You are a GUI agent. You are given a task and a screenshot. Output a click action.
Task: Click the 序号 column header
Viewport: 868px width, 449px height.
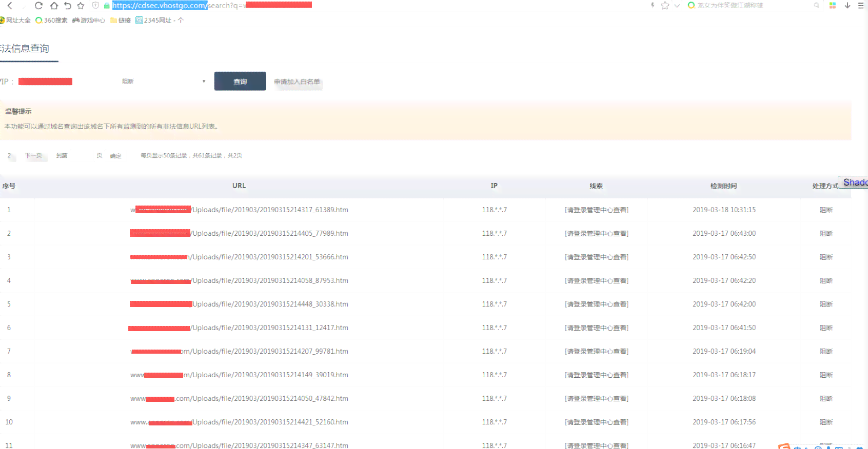click(x=9, y=186)
